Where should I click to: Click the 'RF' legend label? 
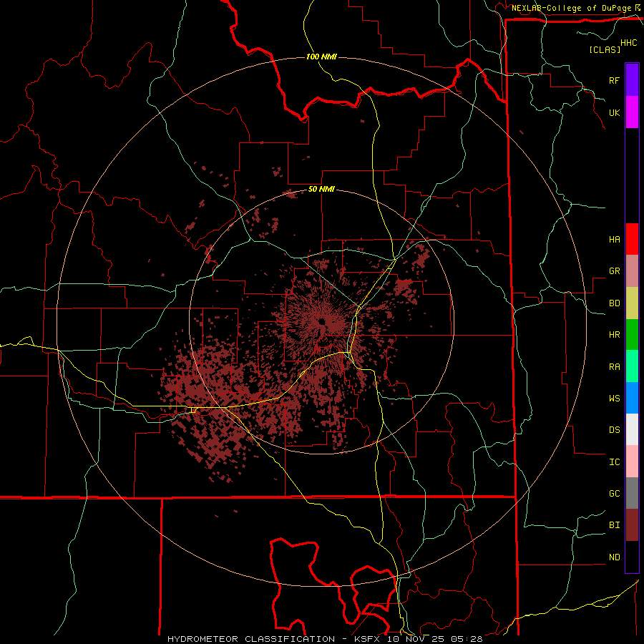click(x=614, y=80)
